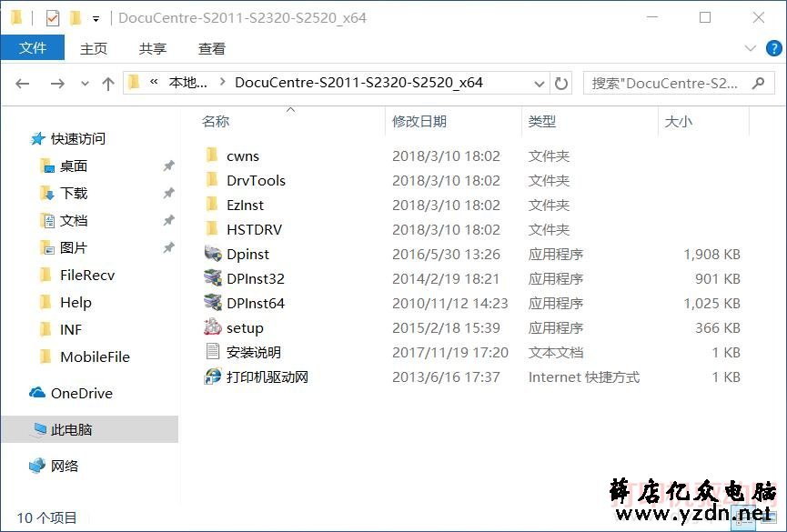Select the setup installer icon
Image resolution: width=787 pixels, height=532 pixels.
[x=213, y=327]
